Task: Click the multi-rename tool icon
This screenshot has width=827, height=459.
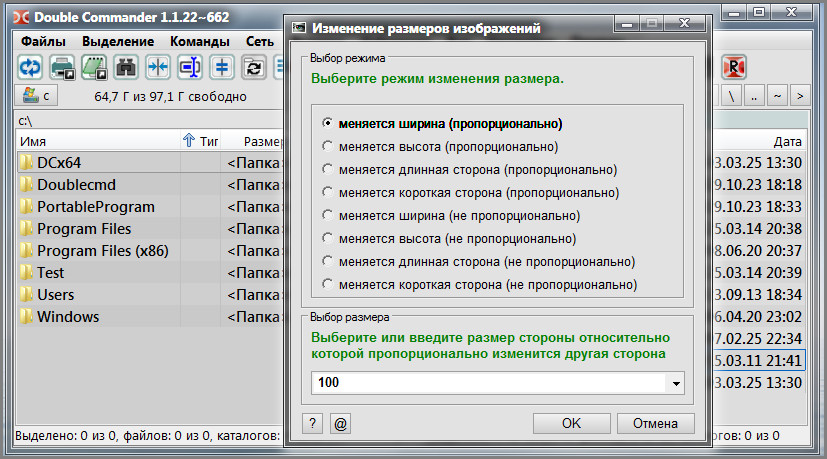Action: point(190,67)
